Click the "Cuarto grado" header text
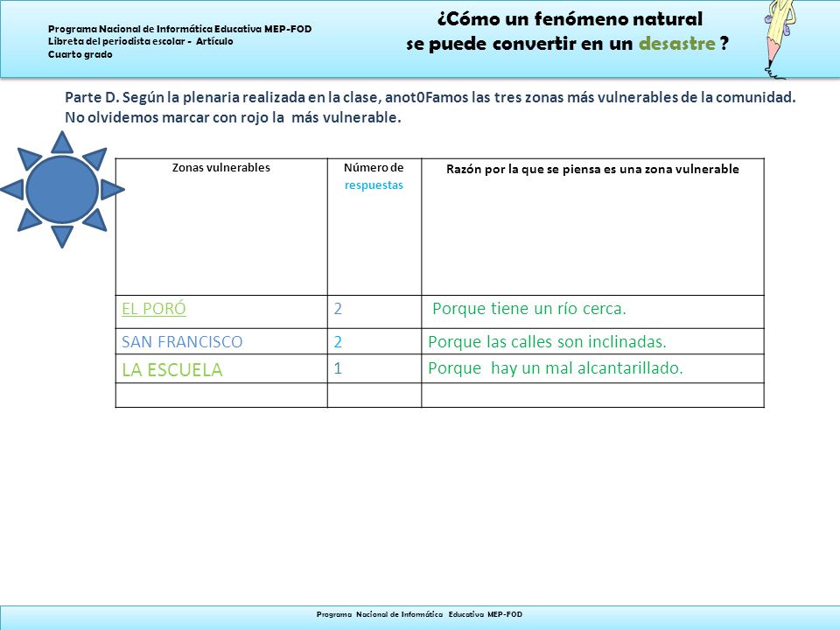This screenshot has height=630, width=840. point(80,54)
